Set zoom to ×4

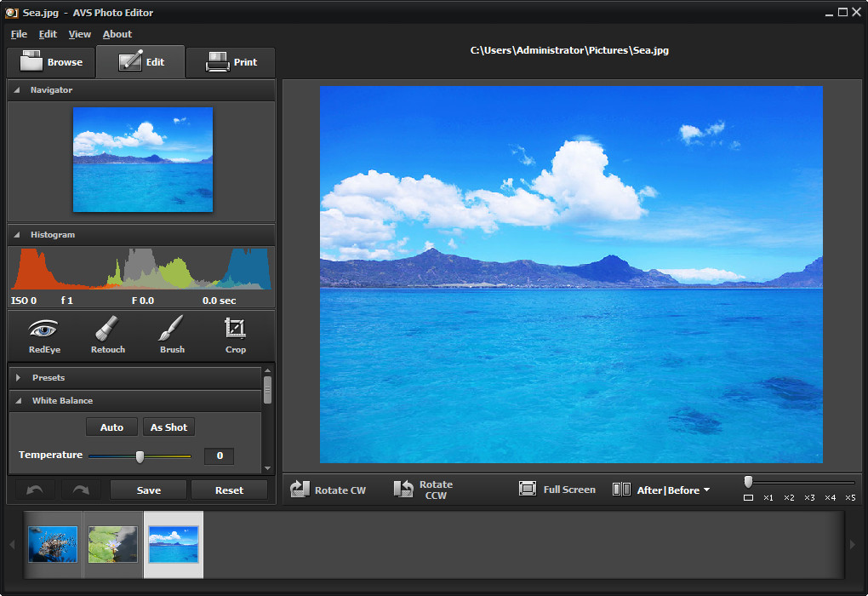point(830,497)
